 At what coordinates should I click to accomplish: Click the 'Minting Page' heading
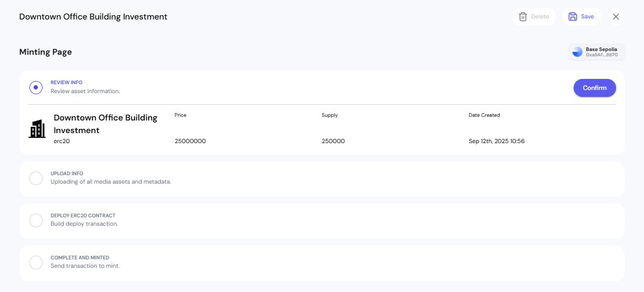click(x=46, y=52)
